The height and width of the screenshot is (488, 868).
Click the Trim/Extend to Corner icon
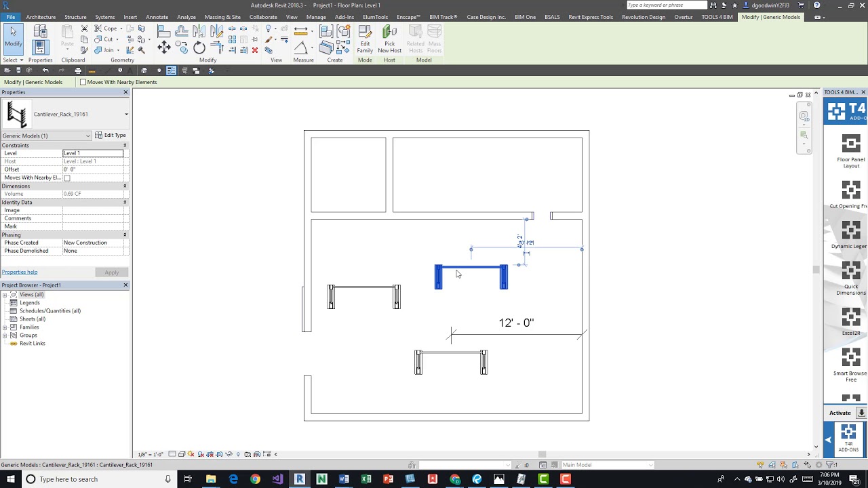pyautogui.click(x=217, y=47)
